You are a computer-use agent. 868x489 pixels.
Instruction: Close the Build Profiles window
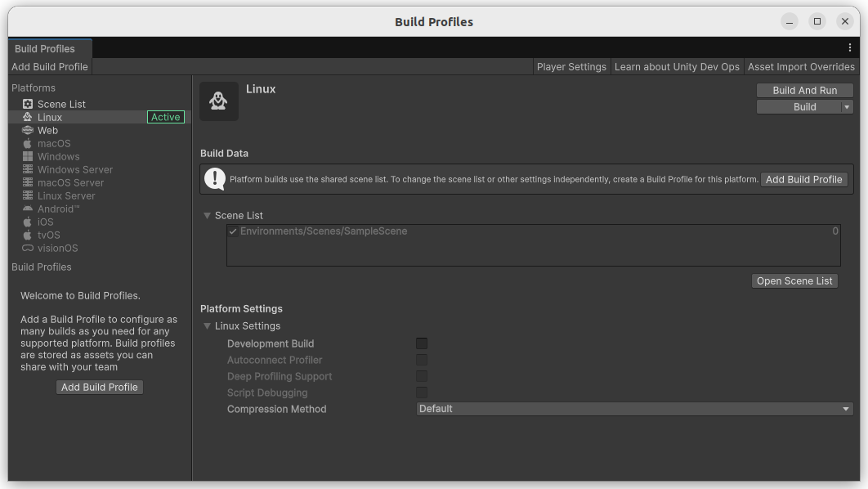845,21
